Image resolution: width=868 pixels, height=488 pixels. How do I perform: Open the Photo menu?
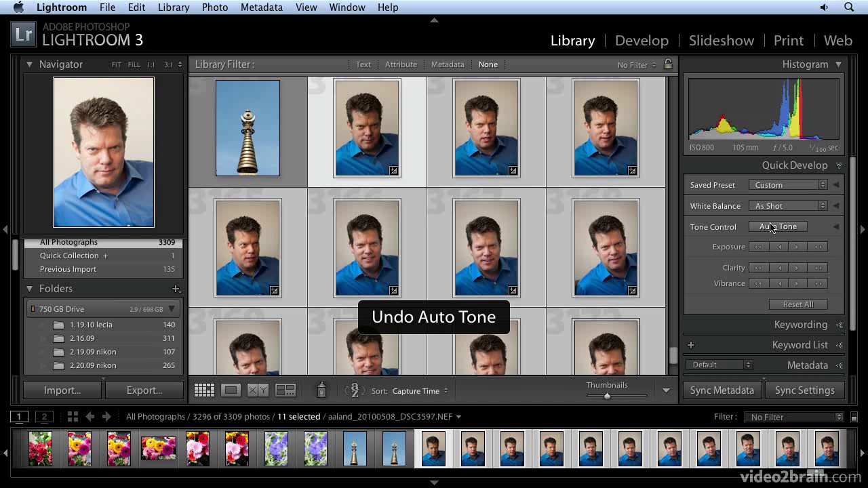(215, 7)
